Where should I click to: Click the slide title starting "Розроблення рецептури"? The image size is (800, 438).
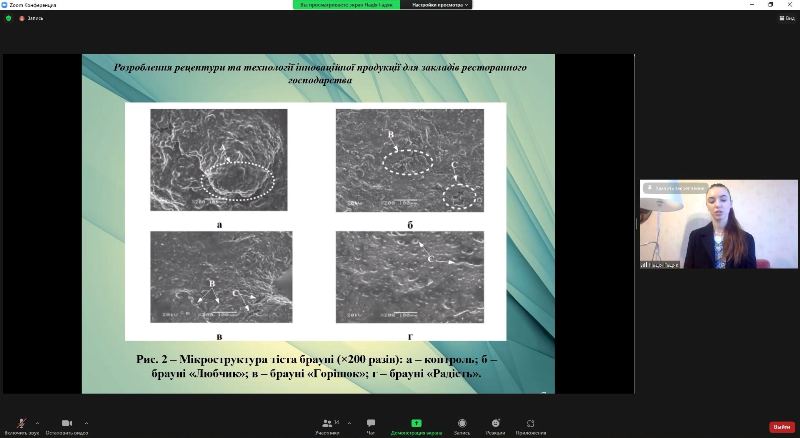[320, 74]
